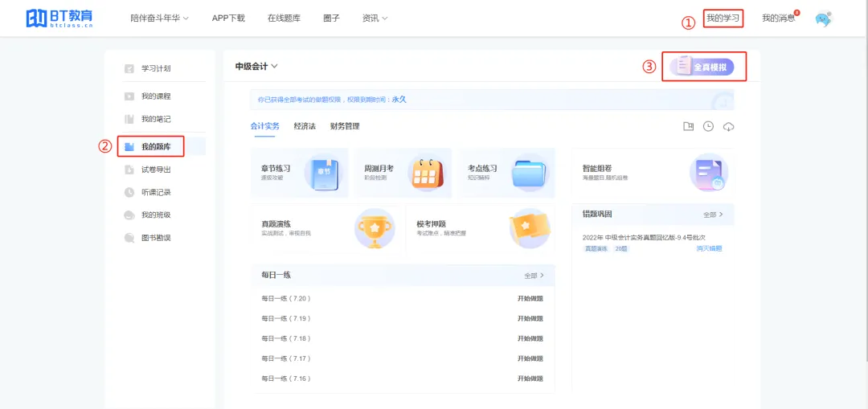
Task: Click the 每日一练 (7.18) row title
Action: click(x=286, y=339)
